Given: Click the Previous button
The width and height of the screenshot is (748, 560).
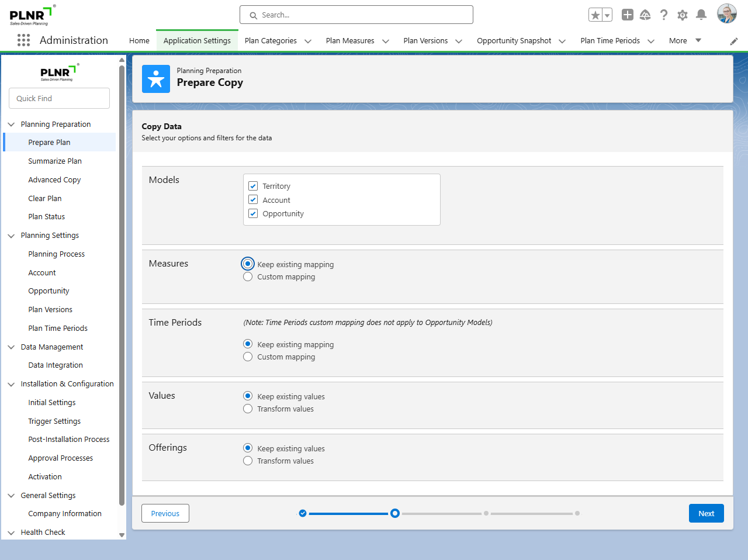Looking at the screenshot, I should (x=165, y=513).
